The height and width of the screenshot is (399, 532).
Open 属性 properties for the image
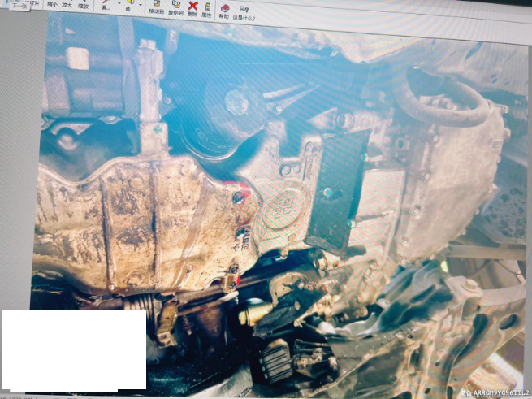pos(207,9)
